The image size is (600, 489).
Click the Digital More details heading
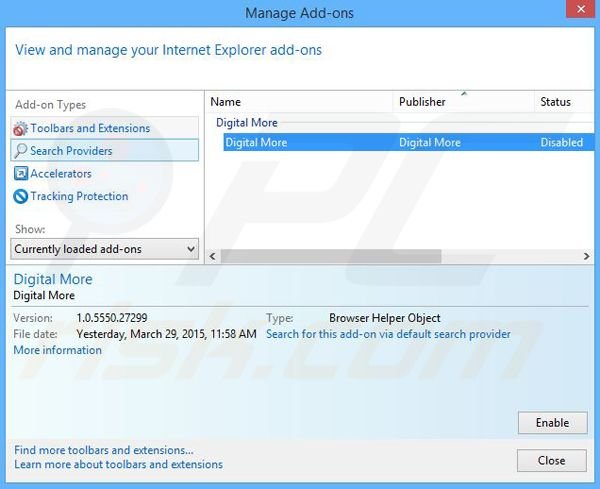pyautogui.click(x=53, y=279)
